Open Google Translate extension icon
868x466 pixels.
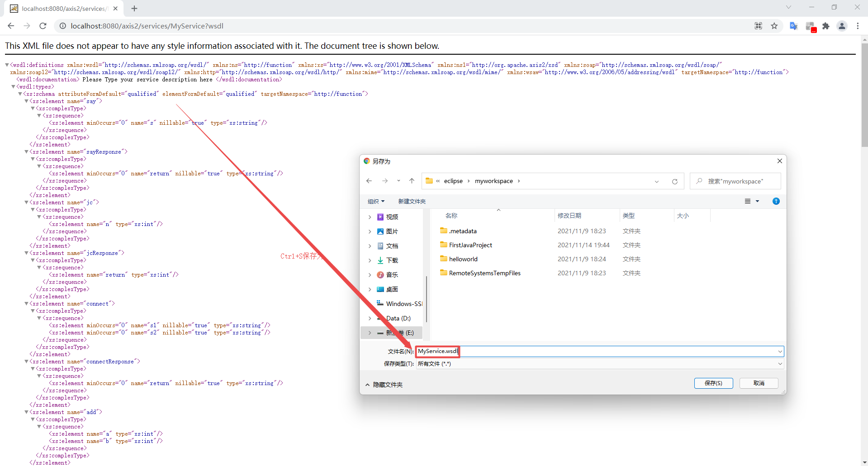click(793, 26)
